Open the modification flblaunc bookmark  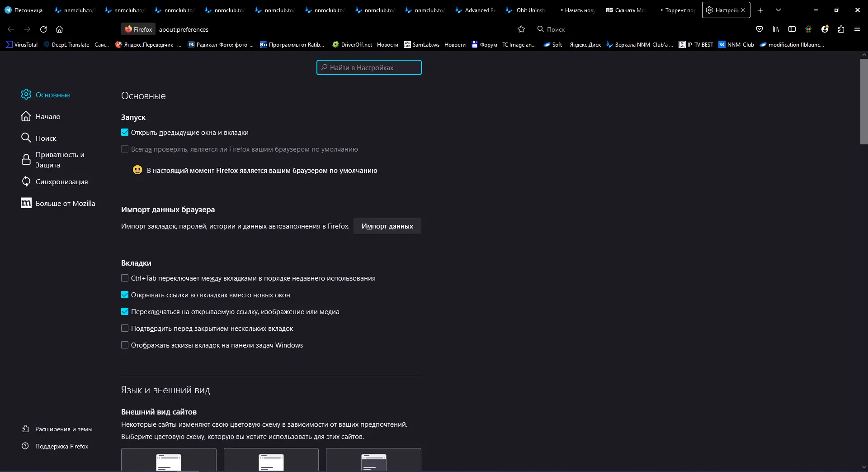click(792, 45)
